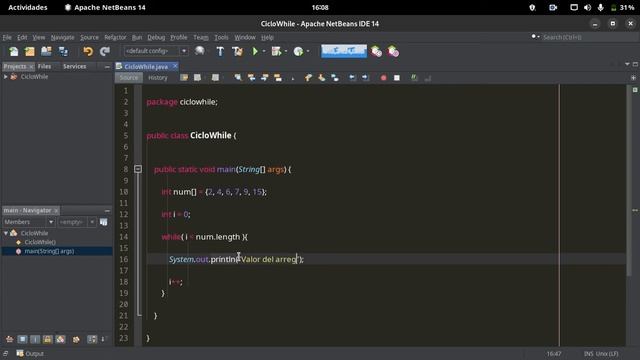The width and height of the screenshot is (640, 360).
Task: Expand the CicloWhile project node
Action: tap(6, 77)
